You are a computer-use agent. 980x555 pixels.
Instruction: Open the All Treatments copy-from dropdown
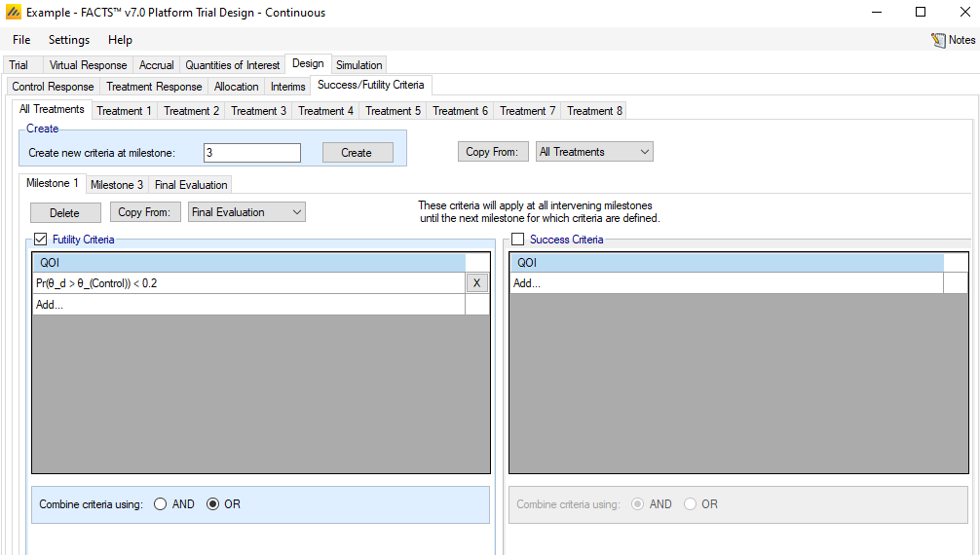(x=594, y=152)
